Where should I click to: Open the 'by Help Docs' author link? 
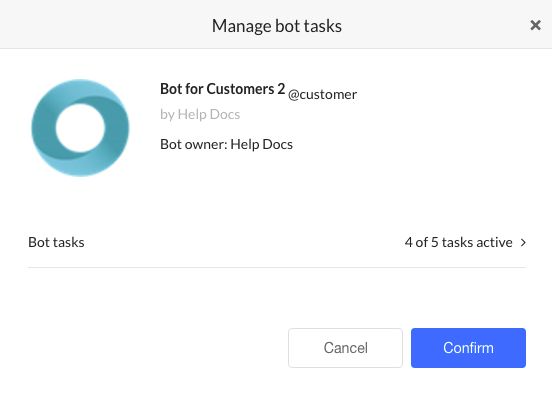(x=200, y=114)
